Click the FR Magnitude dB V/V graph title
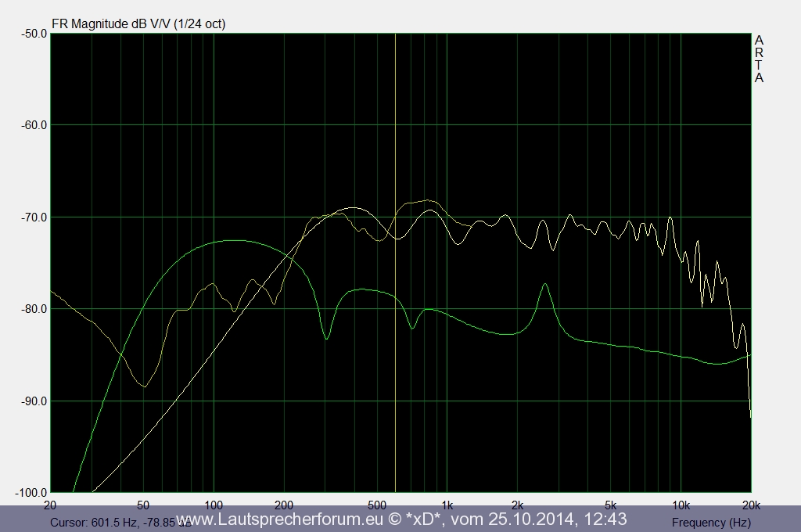The width and height of the screenshot is (801, 532). tap(138, 23)
